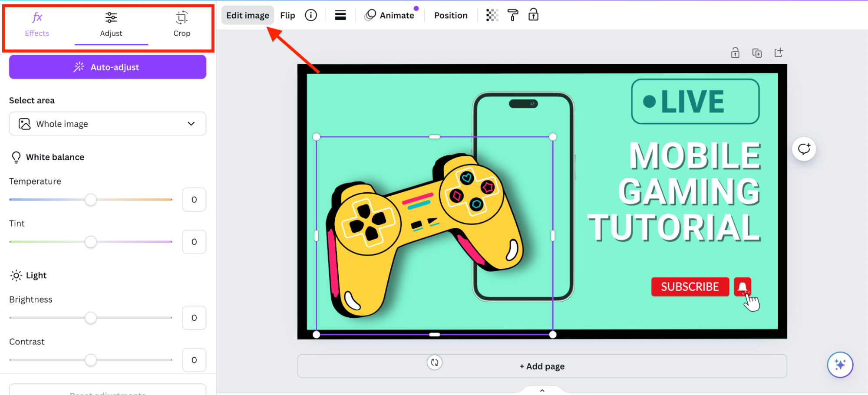
Task: Select the Crop tool
Action: point(182,24)
